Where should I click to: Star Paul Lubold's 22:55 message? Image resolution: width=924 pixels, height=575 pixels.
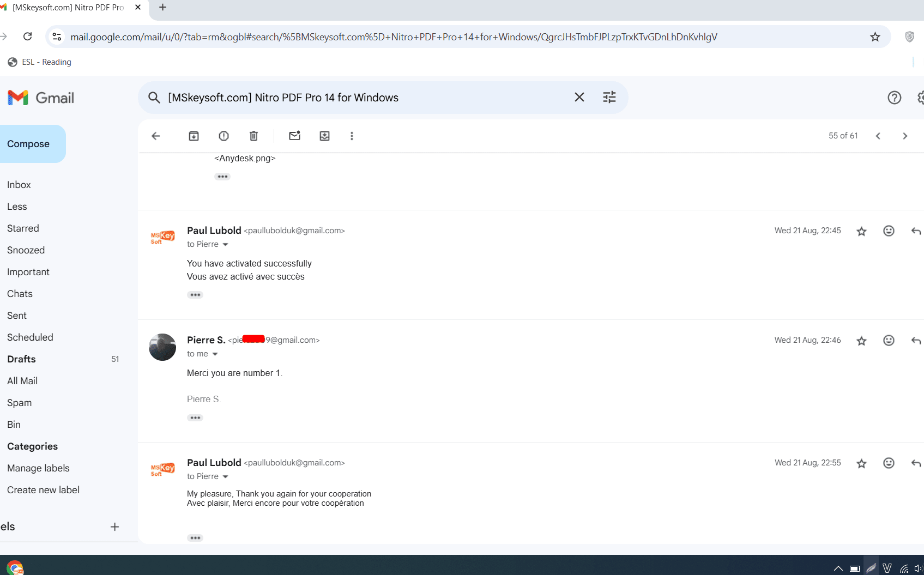pyautogui.click(x=861, y=463)
